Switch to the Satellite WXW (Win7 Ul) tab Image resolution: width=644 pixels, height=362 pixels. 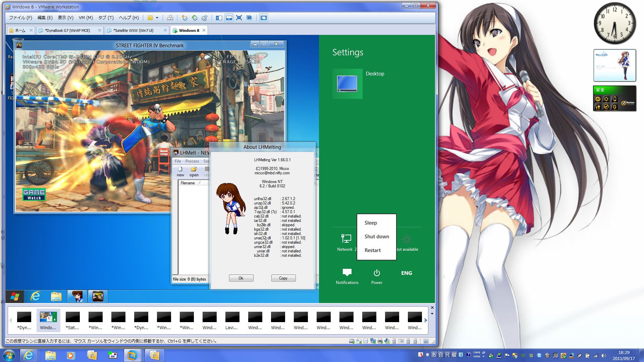(133, 31)
